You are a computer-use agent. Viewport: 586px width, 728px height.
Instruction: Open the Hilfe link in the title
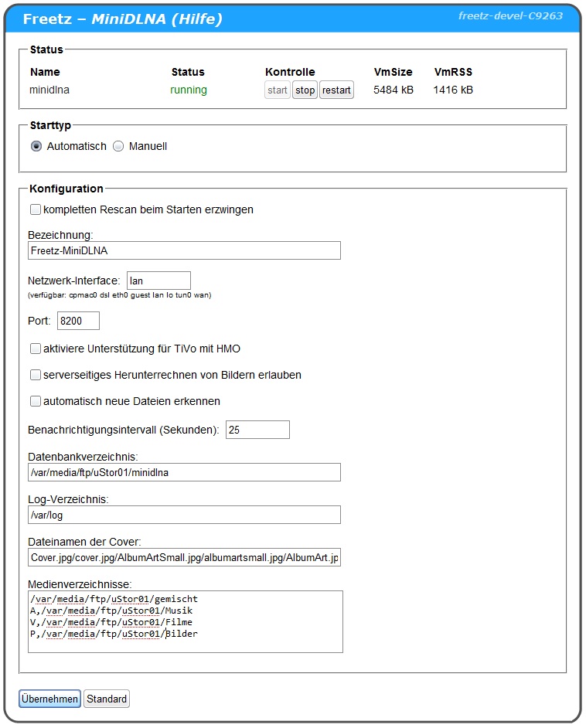[x=193, y=19]
